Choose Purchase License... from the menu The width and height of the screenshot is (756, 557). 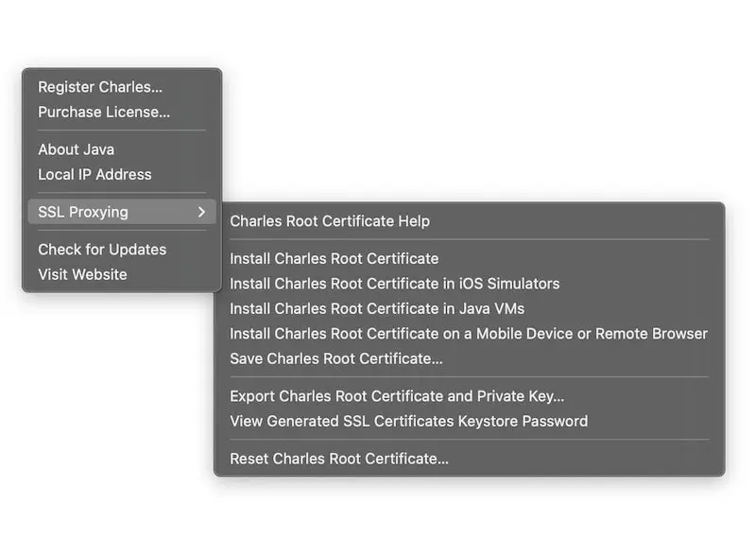tap(104, 112)
